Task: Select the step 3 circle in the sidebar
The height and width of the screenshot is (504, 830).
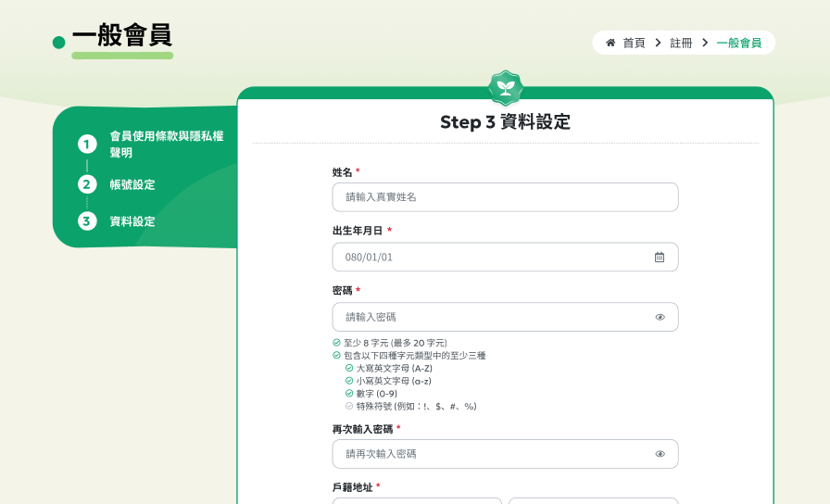Action: (x=87, y=221)
